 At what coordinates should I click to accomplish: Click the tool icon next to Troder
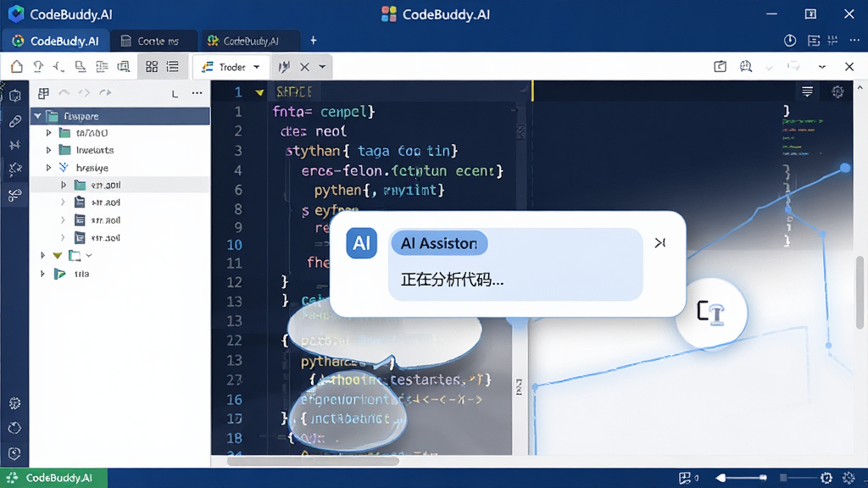[x=284, y=67]
